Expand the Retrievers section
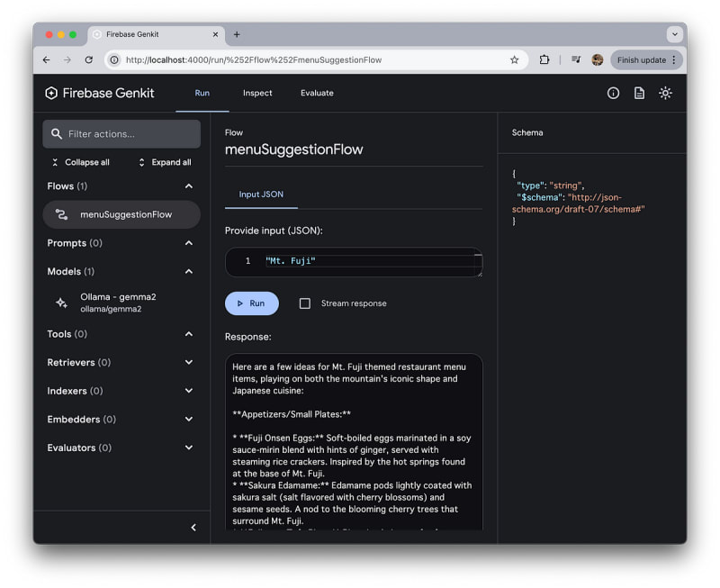 tap(189, 362)
